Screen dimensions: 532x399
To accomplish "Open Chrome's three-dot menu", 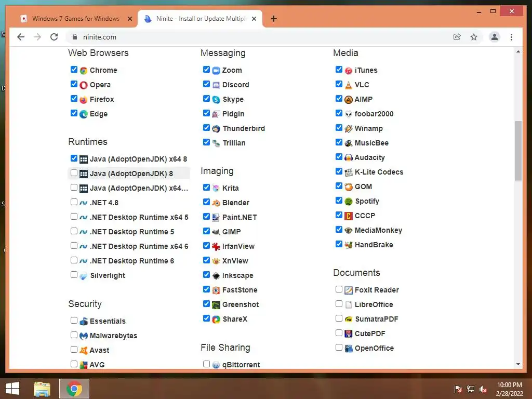I will point(511,37).
